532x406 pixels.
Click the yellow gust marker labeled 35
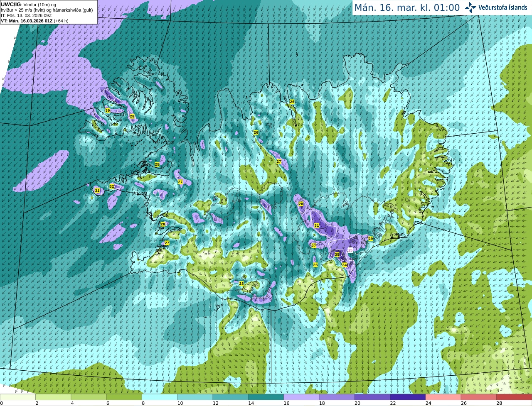coord(337,254)
